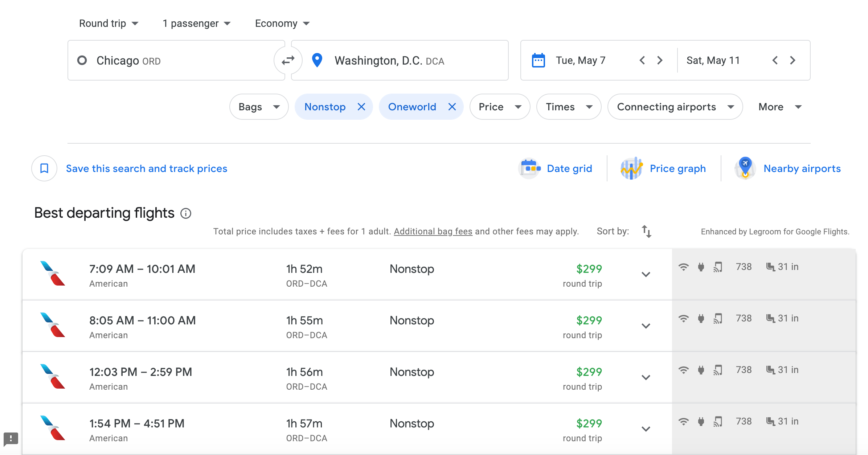Click the Additional bag fees link
Viewport: 868px width, 455px height.
click(433, 231)
